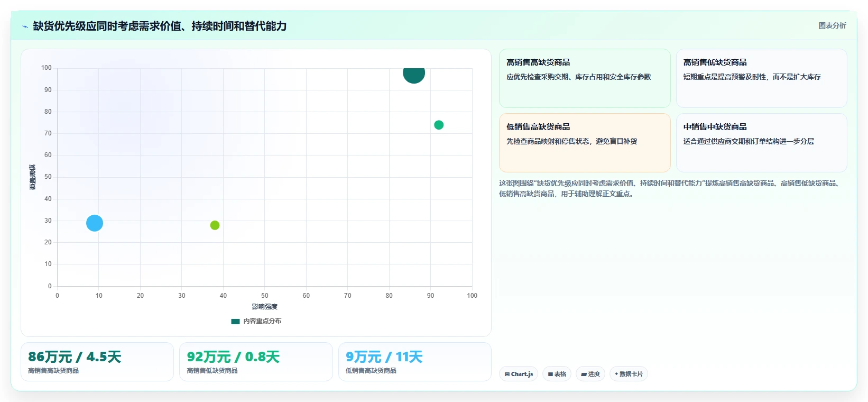Image resolution: width=868 pixels, height=402 pixels.
Task: Click the icon inside 表格 tag
Action: pos(550,374)
